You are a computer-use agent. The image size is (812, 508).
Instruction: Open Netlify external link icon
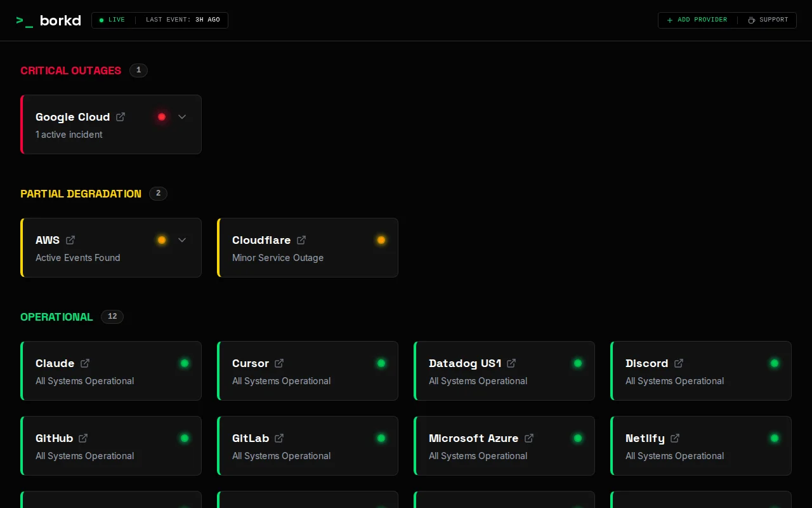pos(675,438)
